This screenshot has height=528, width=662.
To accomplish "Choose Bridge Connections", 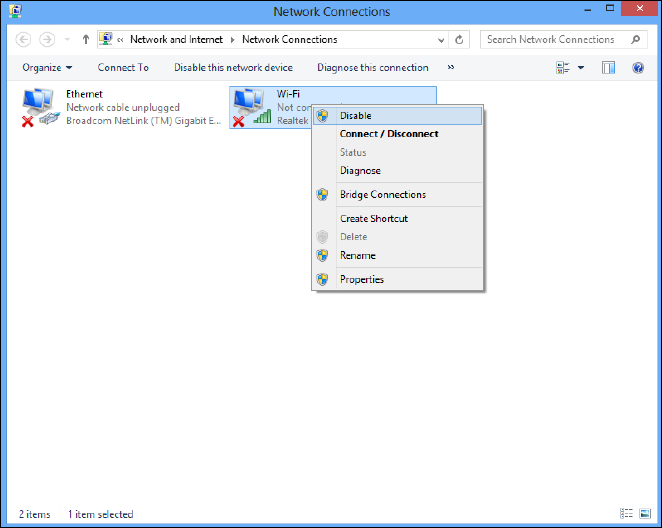I will tap(397, 195).
